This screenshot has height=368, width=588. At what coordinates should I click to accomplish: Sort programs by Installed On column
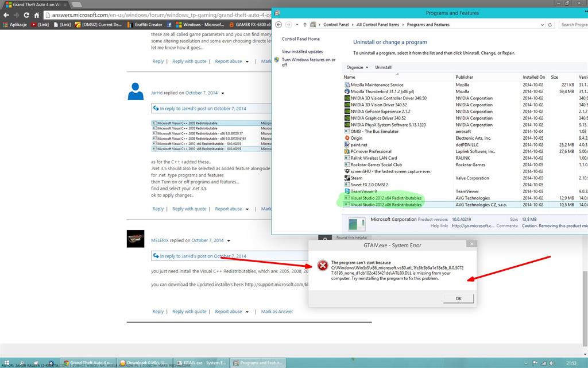click(534, 77)
